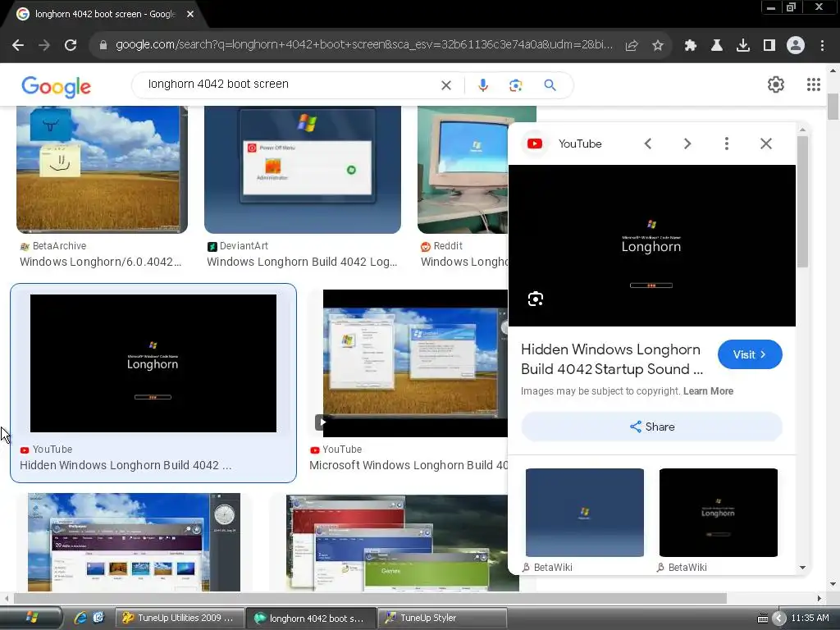Show previous image in preview panel
This screenshot has height=630, width=840.
tap(648, 144)
